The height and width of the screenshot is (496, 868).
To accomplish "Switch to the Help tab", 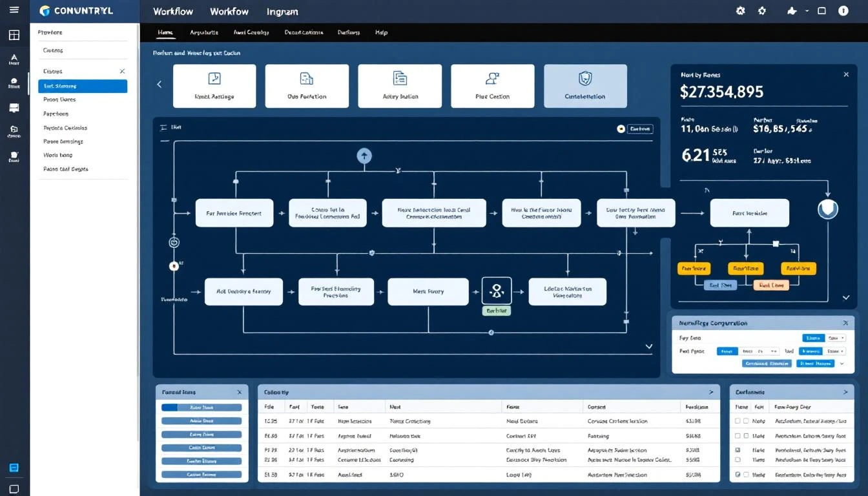I will pyautogui.click(x=381, y=32).
